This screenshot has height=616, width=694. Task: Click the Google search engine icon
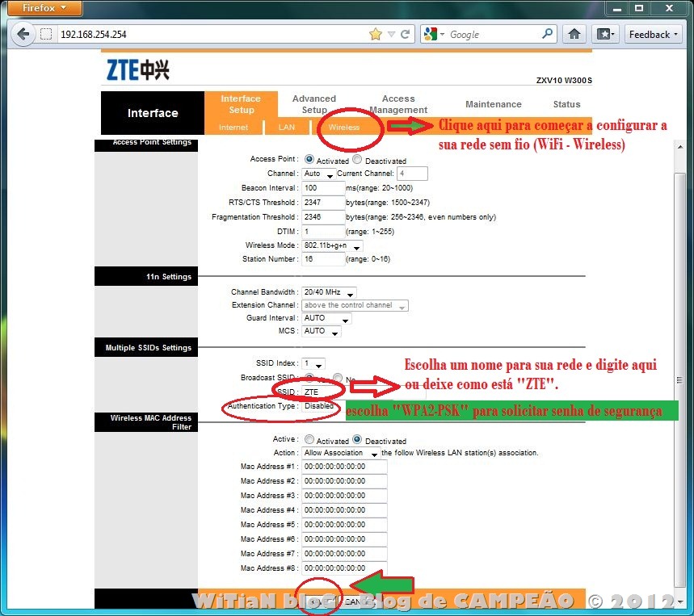point(430,34)
